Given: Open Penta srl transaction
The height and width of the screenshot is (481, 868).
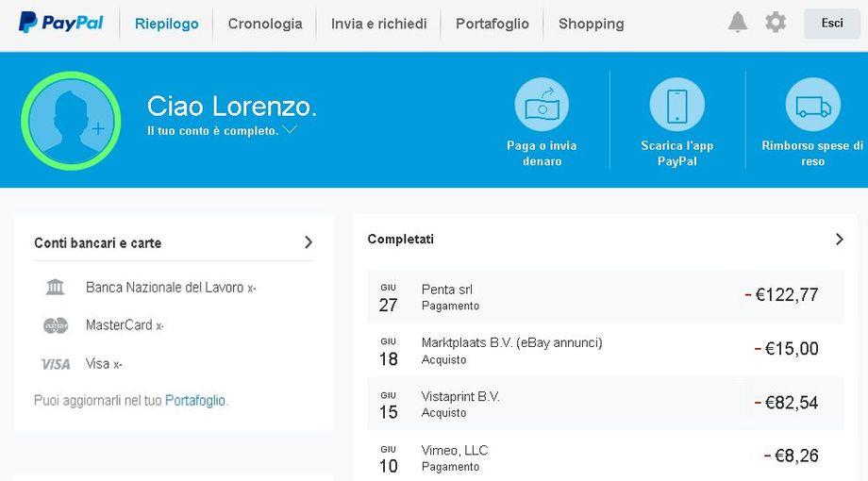Looking at the screenshot, I should pyautogui.click(x=606, y=297).
